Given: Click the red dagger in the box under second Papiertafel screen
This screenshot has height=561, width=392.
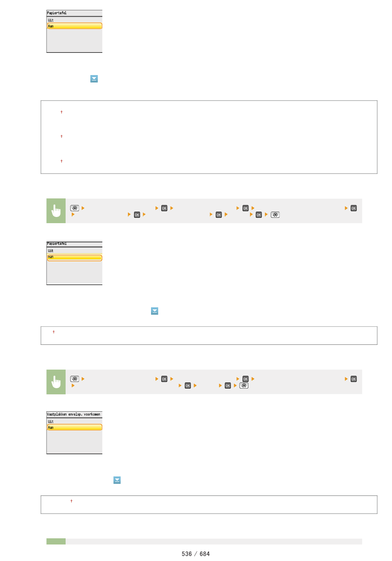Looking at the screenshot, I should coord(54,332).
